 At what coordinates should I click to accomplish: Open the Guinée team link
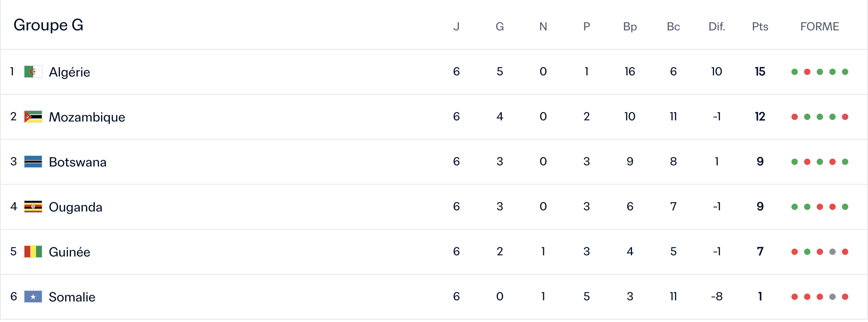coord(69,252)
